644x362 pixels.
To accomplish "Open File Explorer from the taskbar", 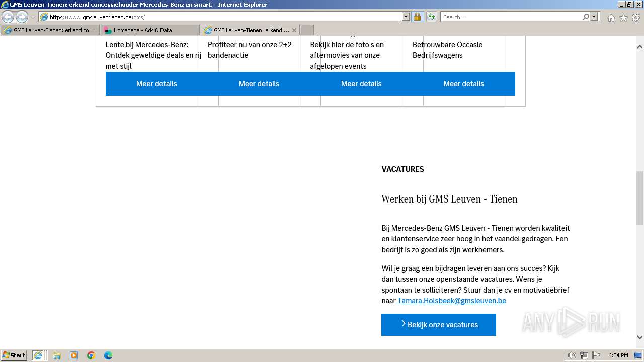I will pos(57,355).
